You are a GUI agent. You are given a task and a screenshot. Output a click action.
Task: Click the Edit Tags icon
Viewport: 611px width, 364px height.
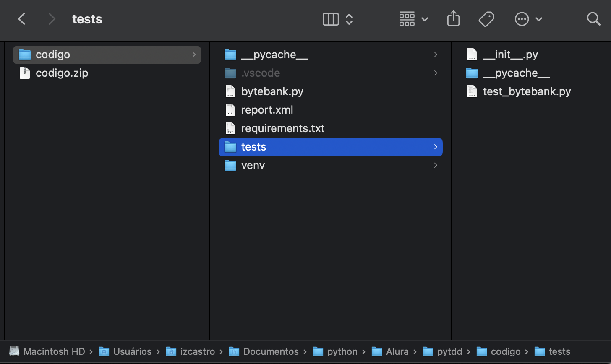pyautogui.click(x=486, y=19)
